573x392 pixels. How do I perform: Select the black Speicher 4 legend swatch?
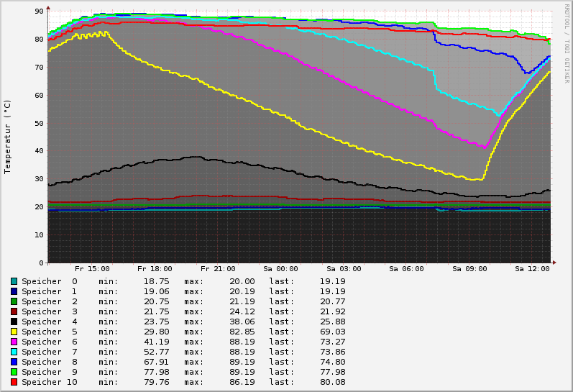[x=14, y=322]
